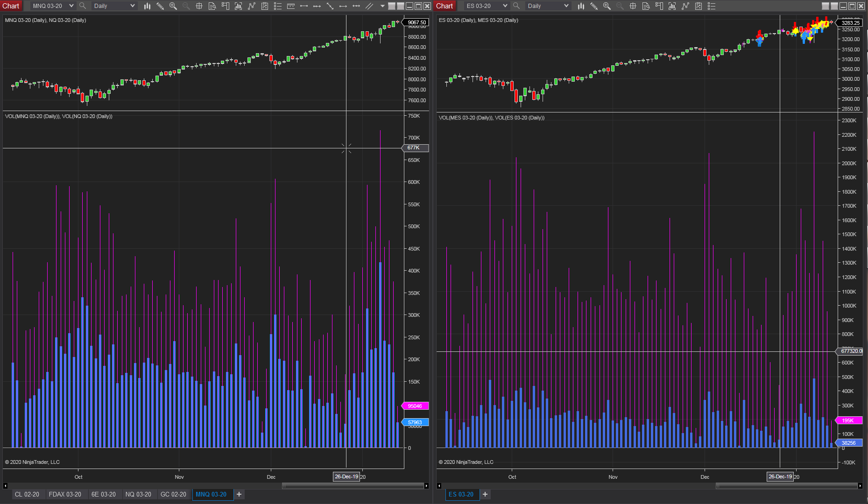Viewport: 868px width, 504px height.
Task: Expand Daily interval dropdown in MNQ chart
Action: pos(133,6)
